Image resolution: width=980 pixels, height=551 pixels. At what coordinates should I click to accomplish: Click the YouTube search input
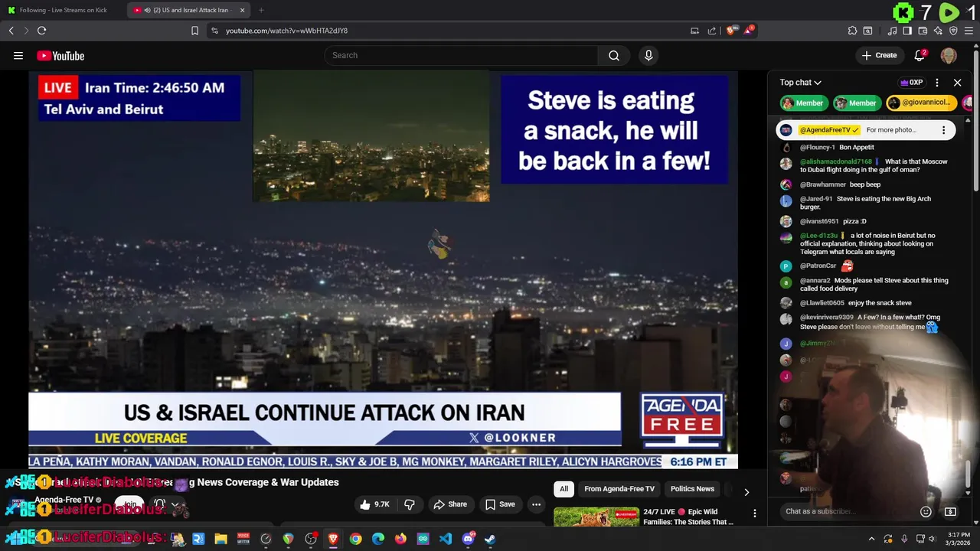(461, 55)
